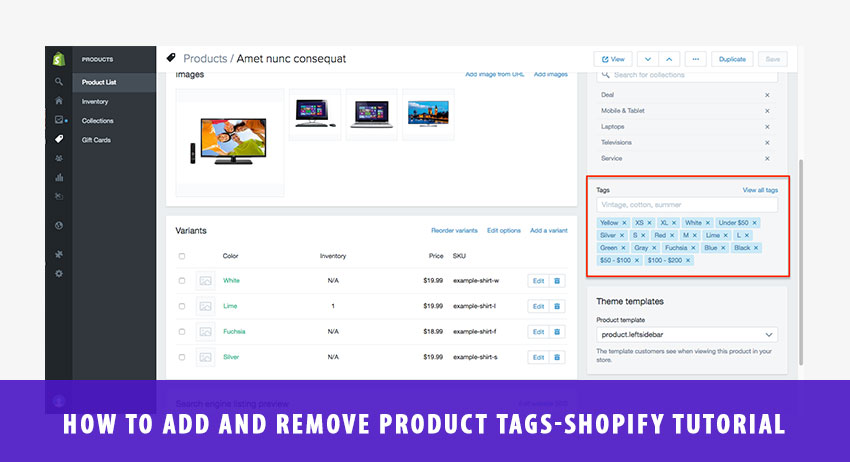Check the Fuchsia variant checkbox
The width and height of the screenshot is (850, 462).
coord(182,332)
